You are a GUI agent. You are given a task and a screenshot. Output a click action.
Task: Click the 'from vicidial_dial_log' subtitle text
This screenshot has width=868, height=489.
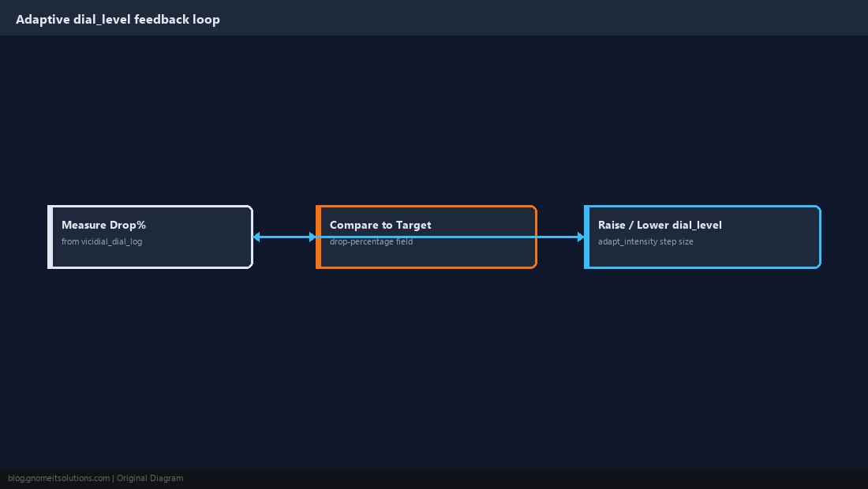tap(102, 241)
